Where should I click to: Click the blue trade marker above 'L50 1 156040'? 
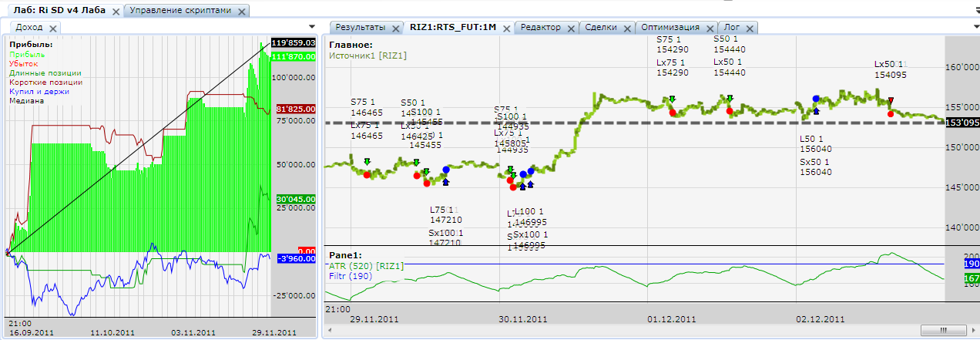coord(816,99)
